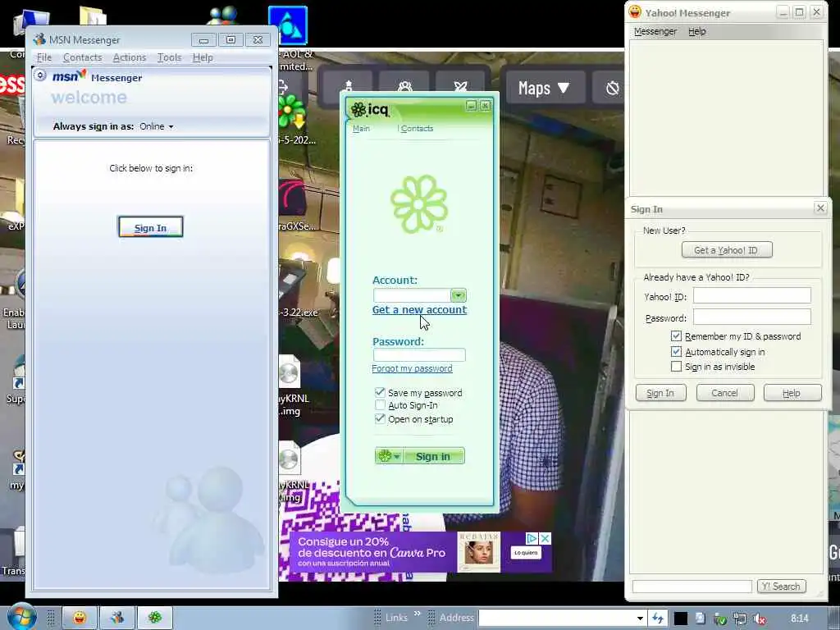
Task: Open the ICQ Main menu
Action: (361, 129)
